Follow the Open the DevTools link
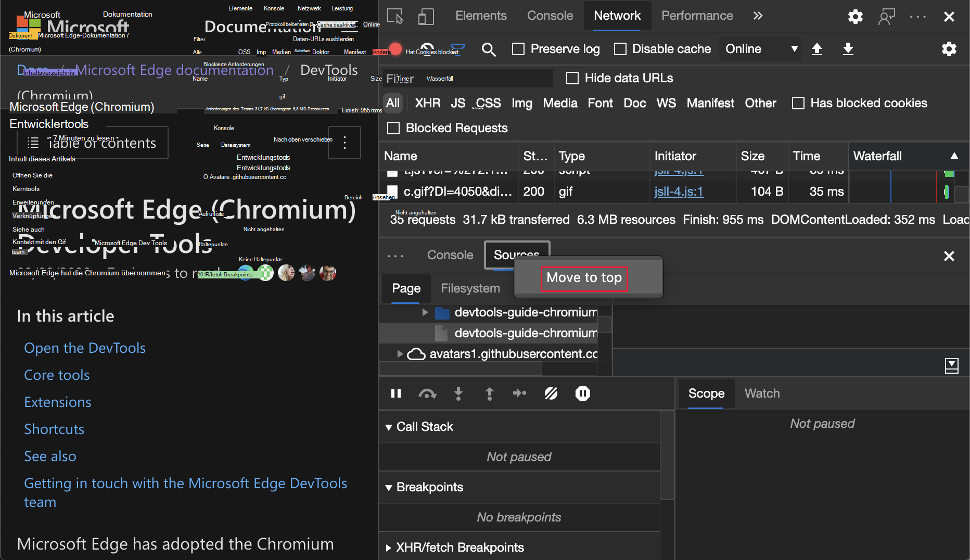 pyautogui.click(x=85, y=348)
